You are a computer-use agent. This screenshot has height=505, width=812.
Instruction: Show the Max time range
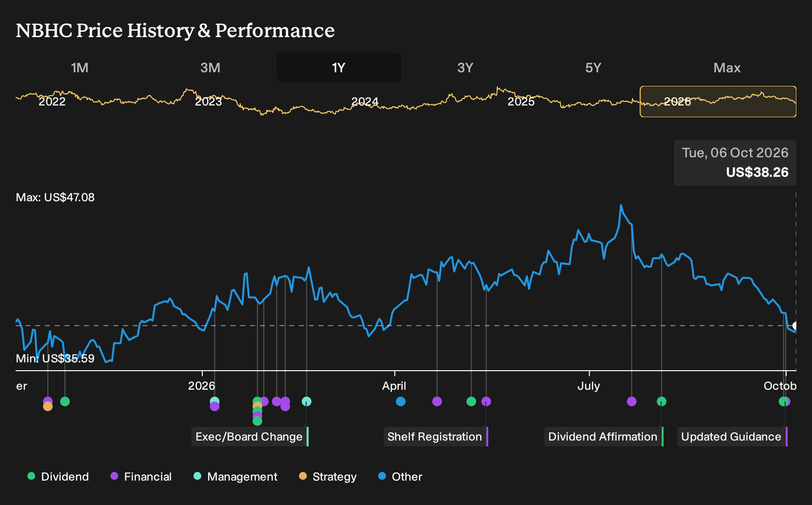coord(727,67)
